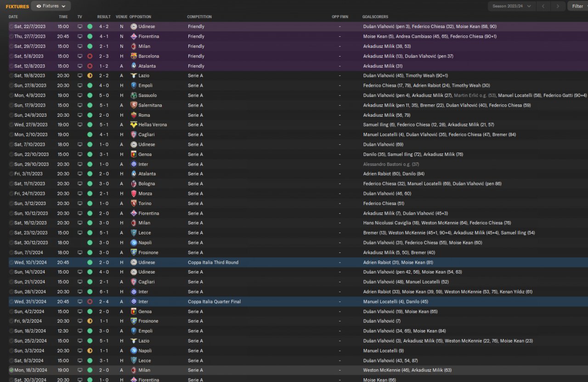Click the TV icon on the 16/12/2023 row

click(x=80, y=223)
